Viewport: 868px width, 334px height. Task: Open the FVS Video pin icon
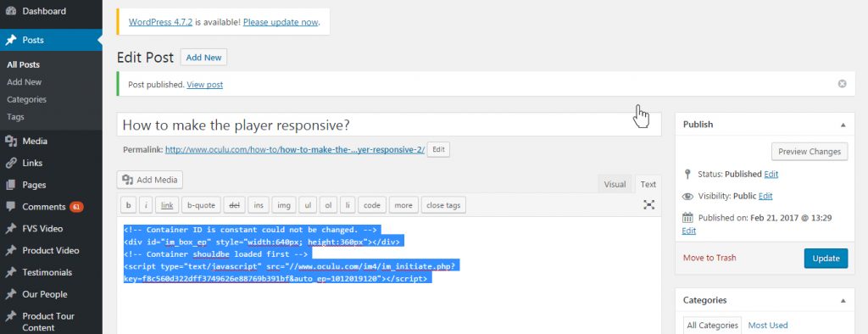[10, 229]
